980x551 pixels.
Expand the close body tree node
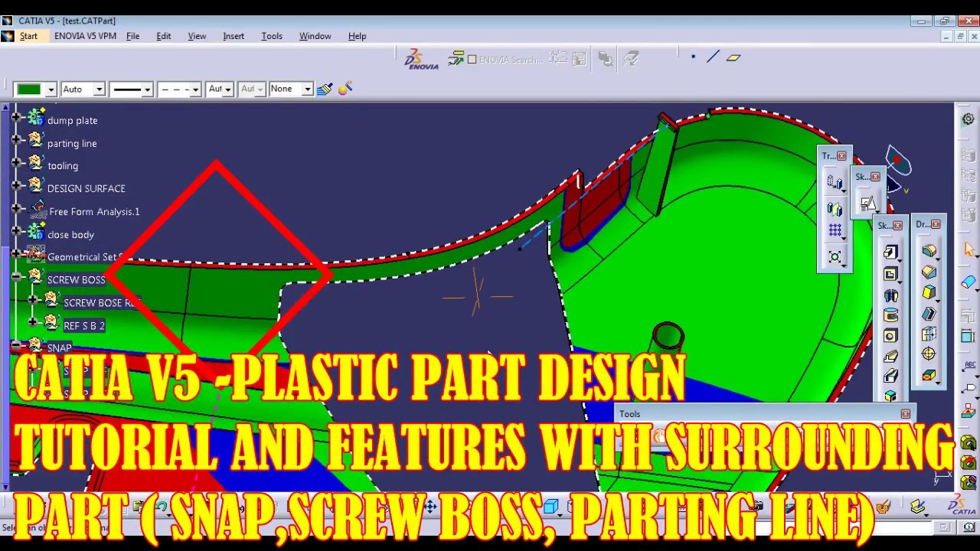coord(16,230)
